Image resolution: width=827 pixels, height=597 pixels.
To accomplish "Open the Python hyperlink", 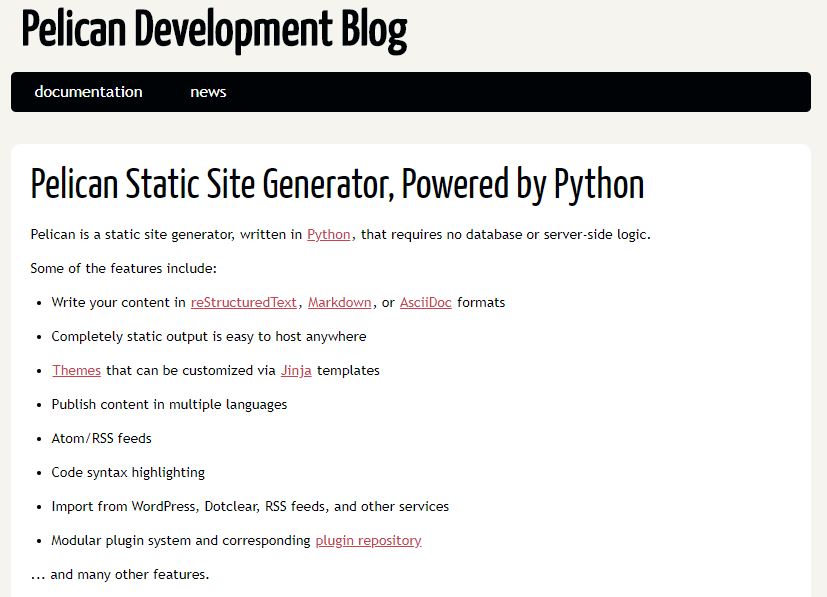I will coord(328,234).
